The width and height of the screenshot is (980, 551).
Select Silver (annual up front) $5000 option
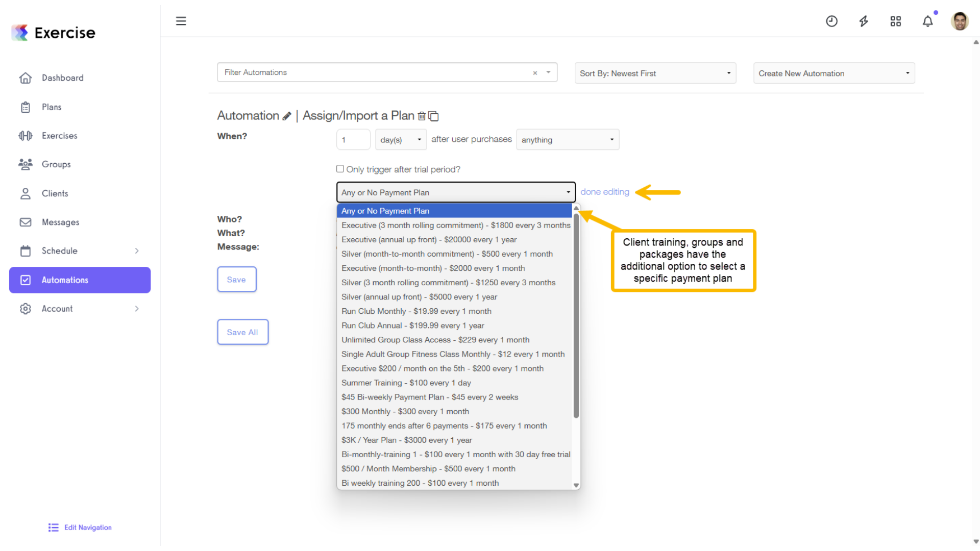pos(454,296)
